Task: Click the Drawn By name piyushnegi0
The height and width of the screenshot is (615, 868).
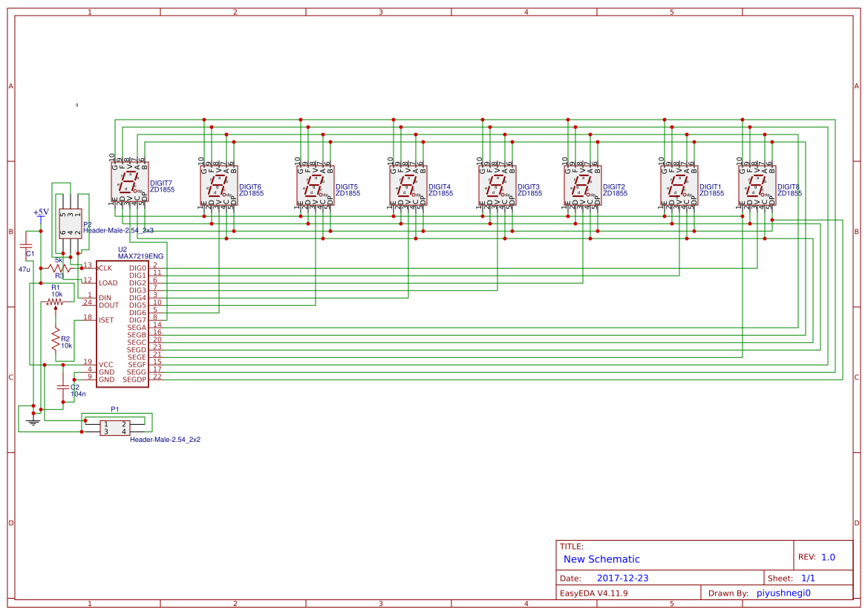Action: tap(783, 592)
